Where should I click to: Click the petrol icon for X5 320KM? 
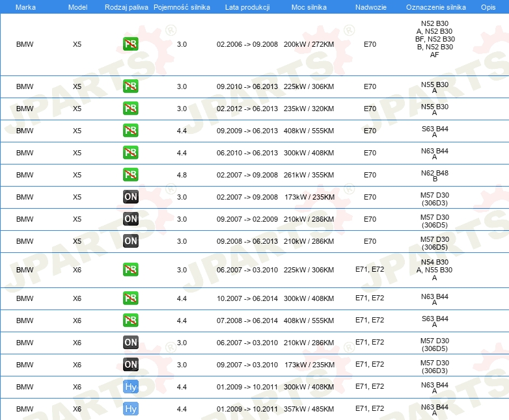pos(130,109)
